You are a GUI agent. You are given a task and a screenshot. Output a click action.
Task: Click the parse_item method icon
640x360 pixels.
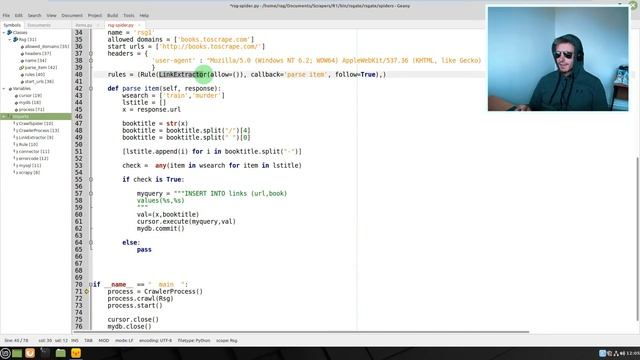point(22,68)
